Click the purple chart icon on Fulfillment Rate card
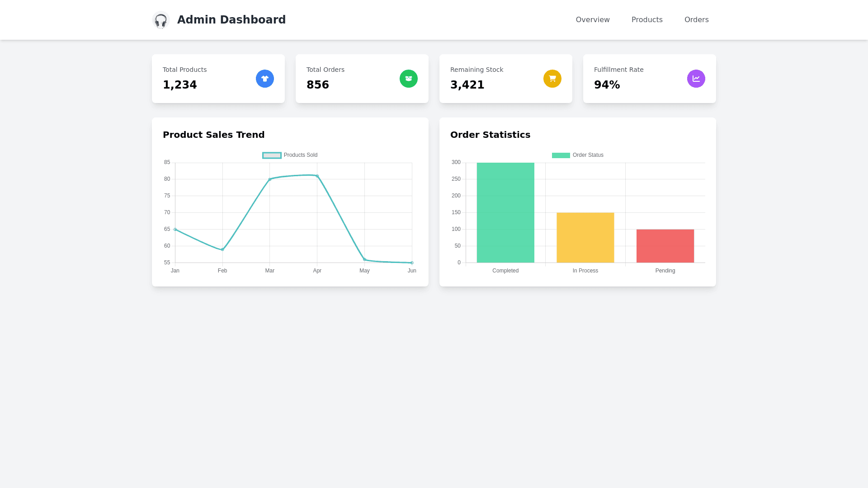 point(696,78)
